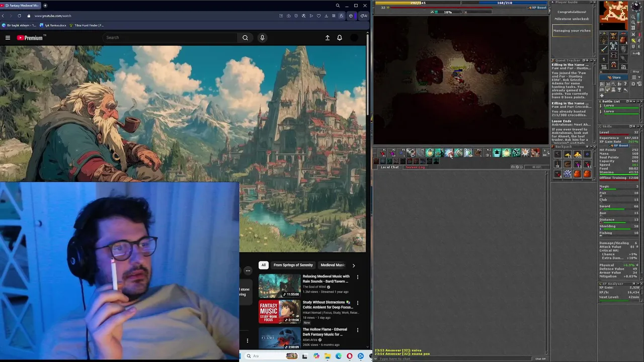
Task: Click the minimap compass rose
Action: point(636,6)
